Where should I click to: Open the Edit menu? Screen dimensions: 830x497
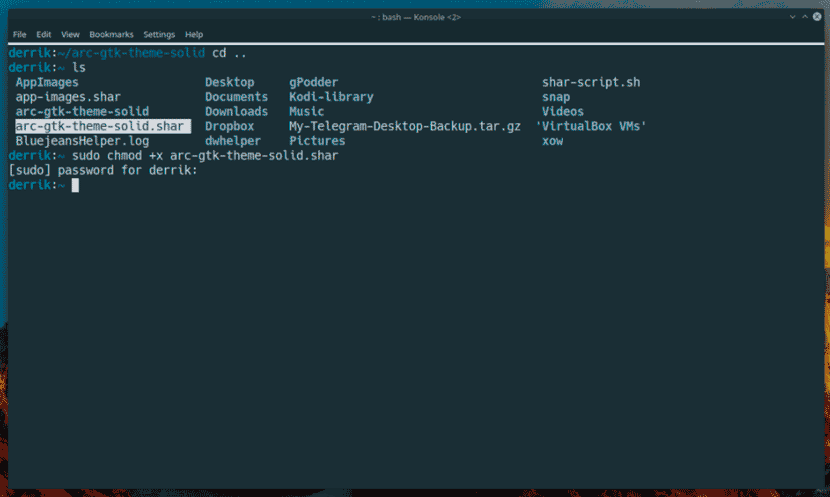[44, 34]
